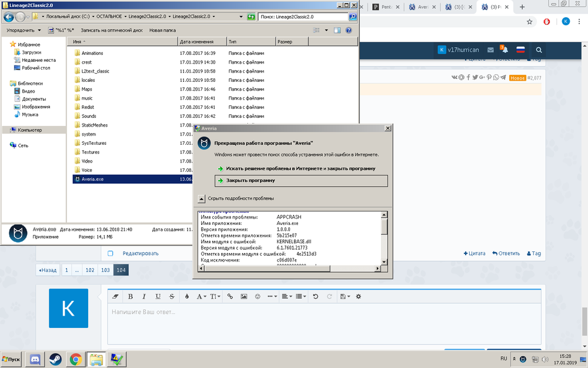Click the Bold formatting icon in editor
This screenshot has height=368, width=588.
tap(130, 296)
